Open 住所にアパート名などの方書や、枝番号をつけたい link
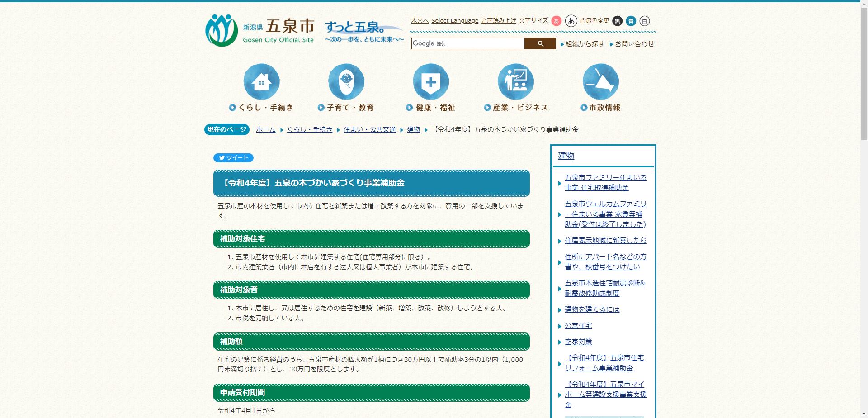The width and height of the screenshot is (868, 418). pos(605,261)
